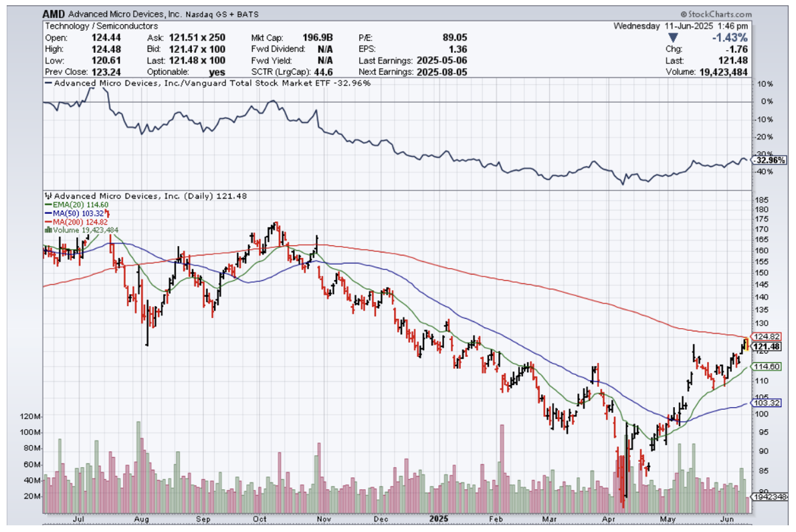Click the blue MA(50) 103.32 legend entry
The height and width of the screenshot is (532, 796).
(75, 213)
